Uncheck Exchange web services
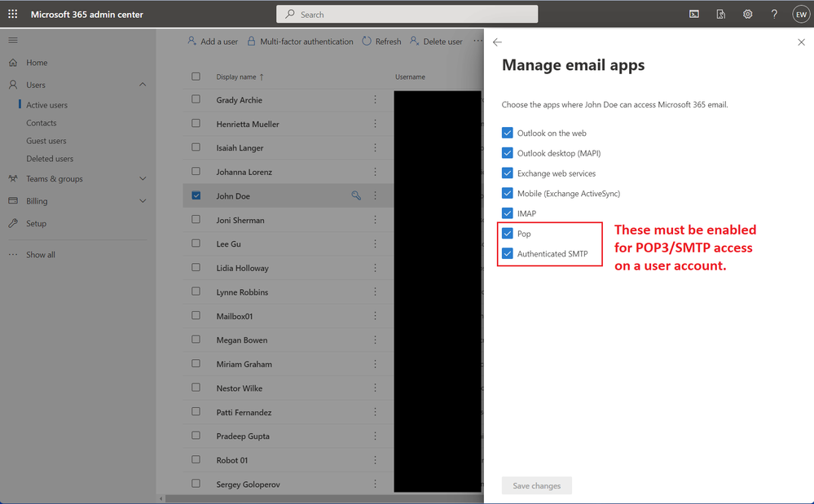The width and height of the screenshot is (814, 504). point(507,173)
